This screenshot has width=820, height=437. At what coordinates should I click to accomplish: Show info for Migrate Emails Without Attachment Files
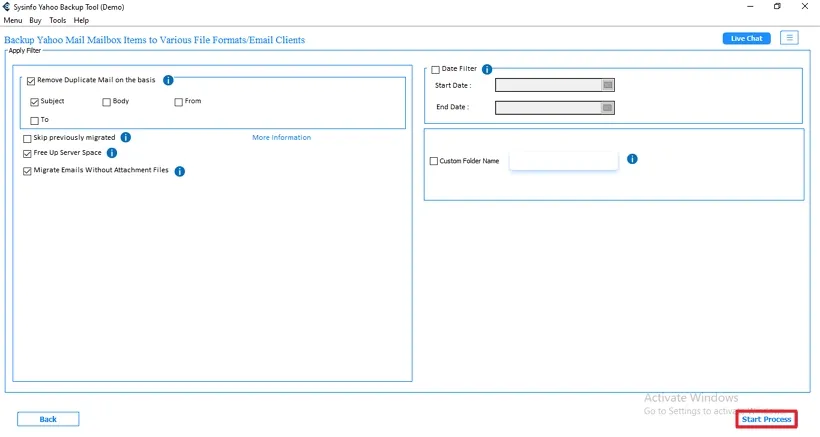(179, 171)
